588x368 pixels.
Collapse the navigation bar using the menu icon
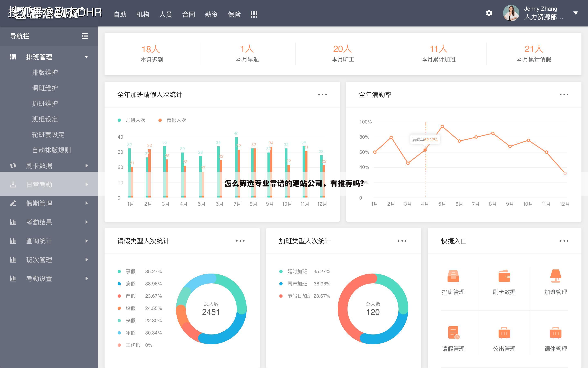tap(85, 36)
